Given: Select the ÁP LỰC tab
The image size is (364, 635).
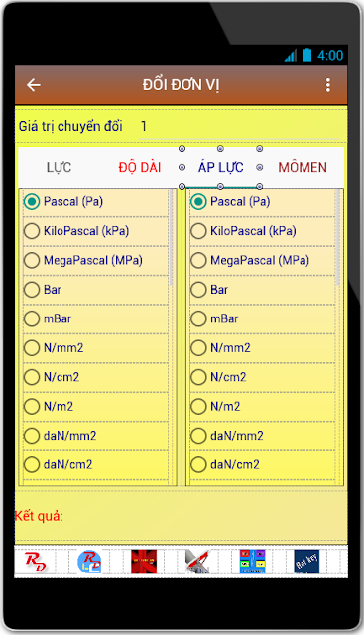Looking at the screenshot, I should click(220, 167).
